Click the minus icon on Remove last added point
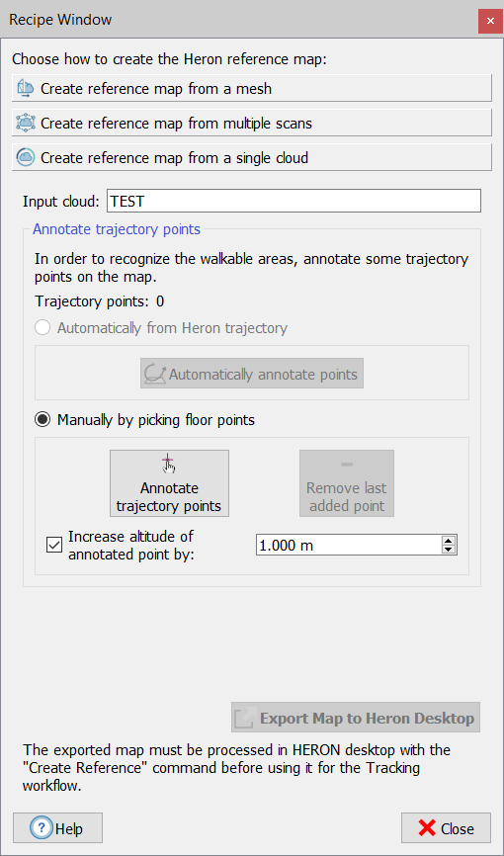The image size is (504, 856). [x=346, y=465]
